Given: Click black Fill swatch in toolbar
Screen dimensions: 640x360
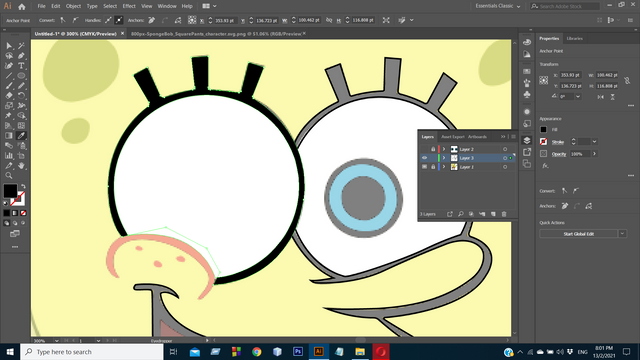Looking at the screenshot, I should pos(10,191).
